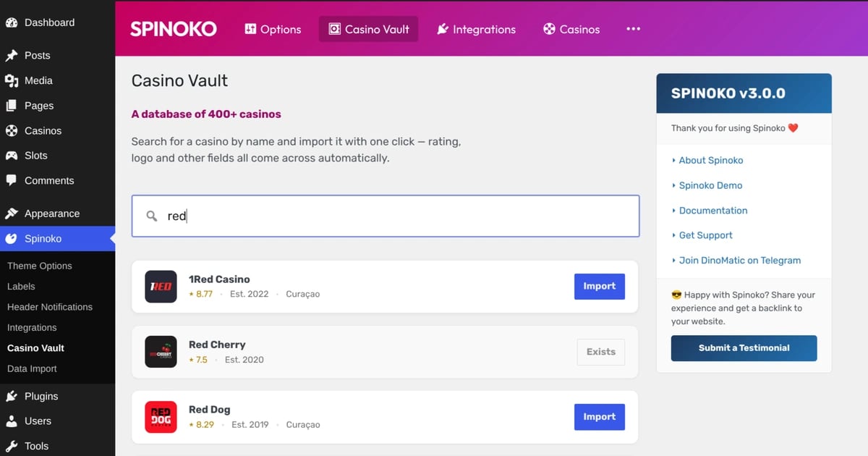Screen dimensions: 868x456
Task: Open Data Import submenu item
Action: (32, 369)
